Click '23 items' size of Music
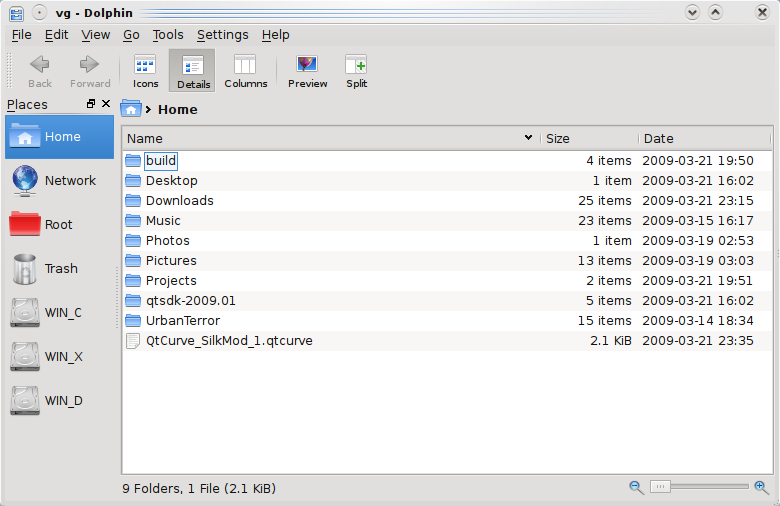Viewport: 780px width, 506px height. [x=604, y=220]
